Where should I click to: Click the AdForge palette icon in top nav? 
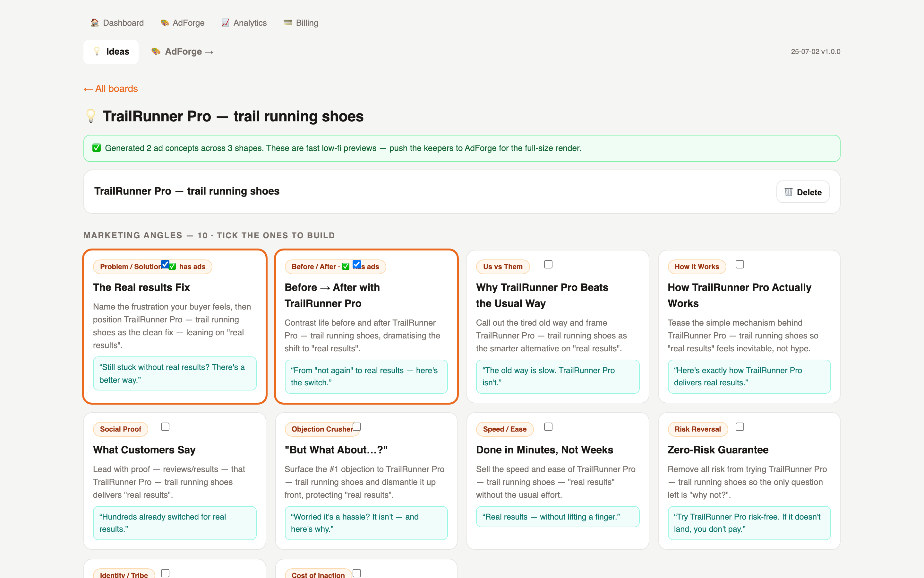pos(165,22)
